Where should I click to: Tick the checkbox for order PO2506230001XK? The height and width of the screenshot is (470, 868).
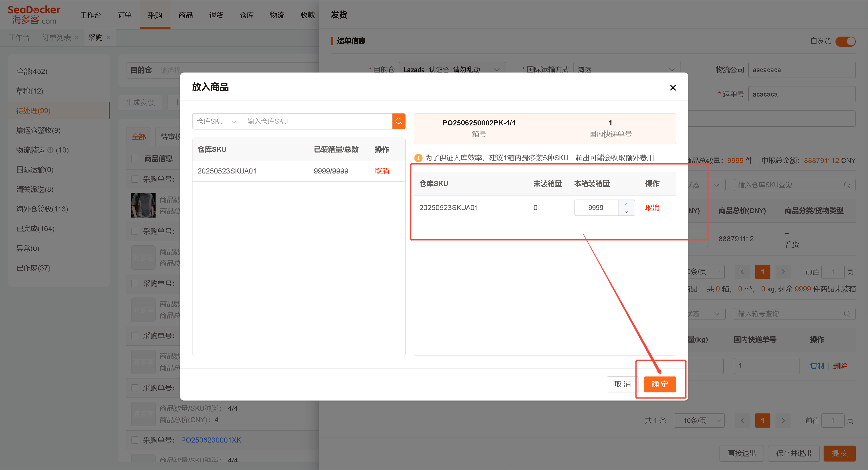coord(135,440)
